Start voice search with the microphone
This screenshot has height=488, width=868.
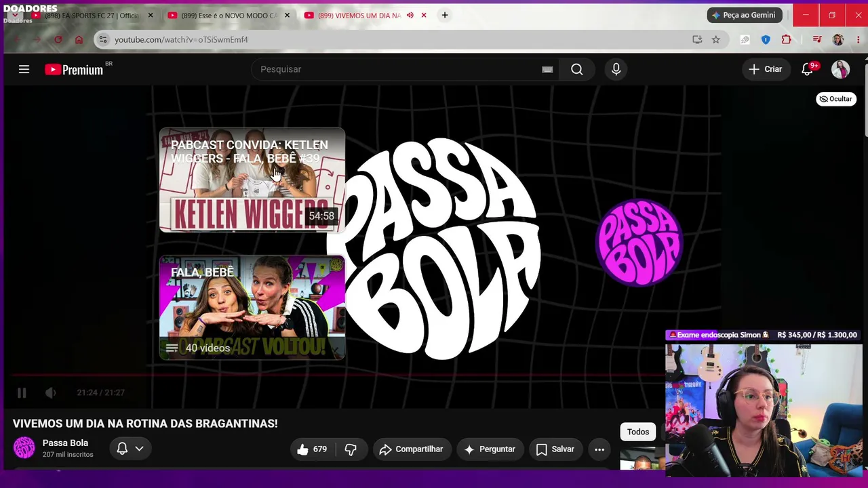pos(616,69)
